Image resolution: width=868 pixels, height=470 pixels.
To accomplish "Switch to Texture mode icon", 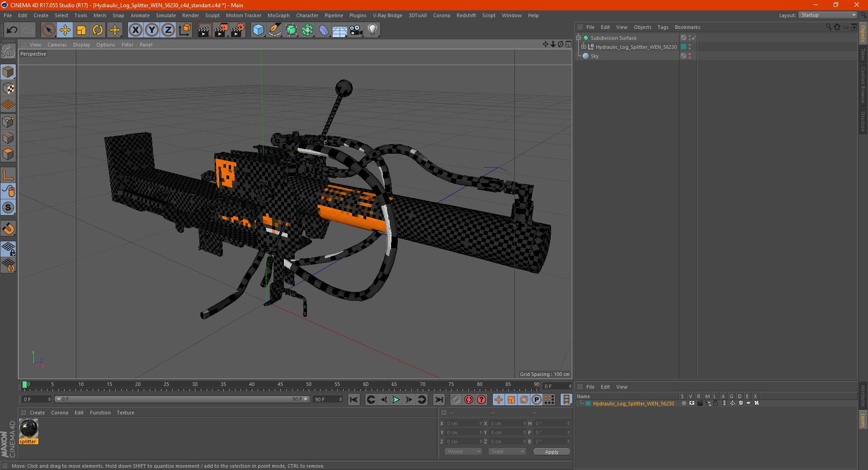I will pos(8,89).
